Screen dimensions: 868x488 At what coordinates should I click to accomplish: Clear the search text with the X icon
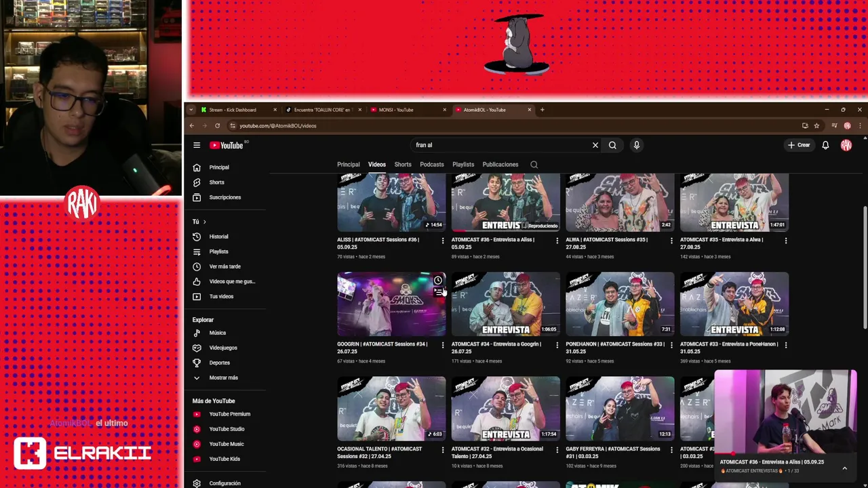(595, 145)
